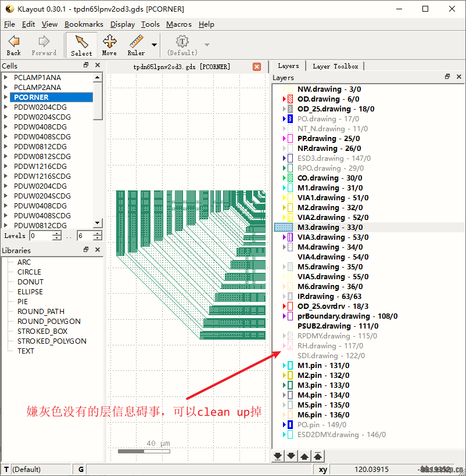Image resolution: width=466 pixels, height=476 pixels.
Task: Close the tpdn65lpnv2od3.gds layout tab
Action: click(x=257, y=67)
